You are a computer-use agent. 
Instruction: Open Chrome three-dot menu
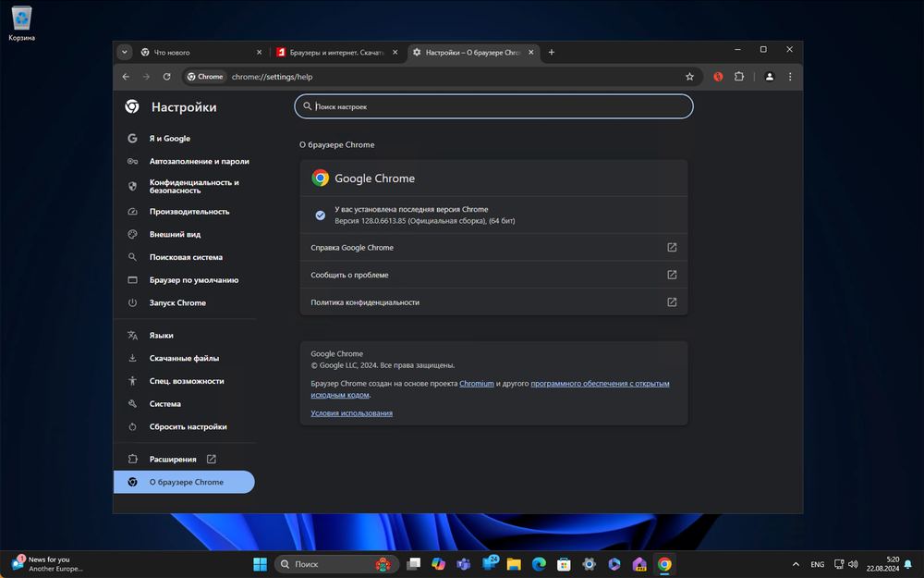(790, 77)
